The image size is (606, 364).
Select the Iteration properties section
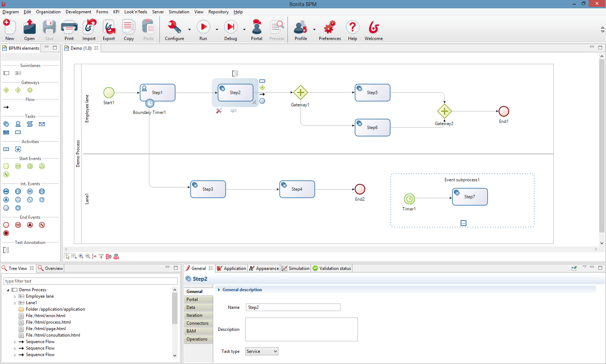pyautogui.click(x=198, y=315)
